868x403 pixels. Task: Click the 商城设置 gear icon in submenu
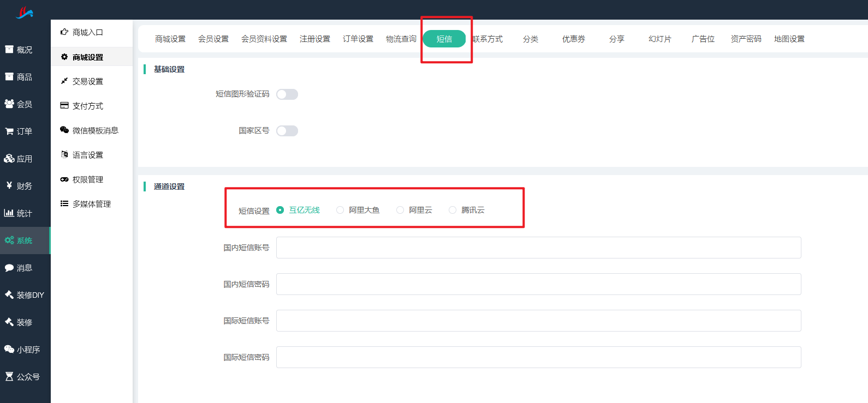coord(64,57)
